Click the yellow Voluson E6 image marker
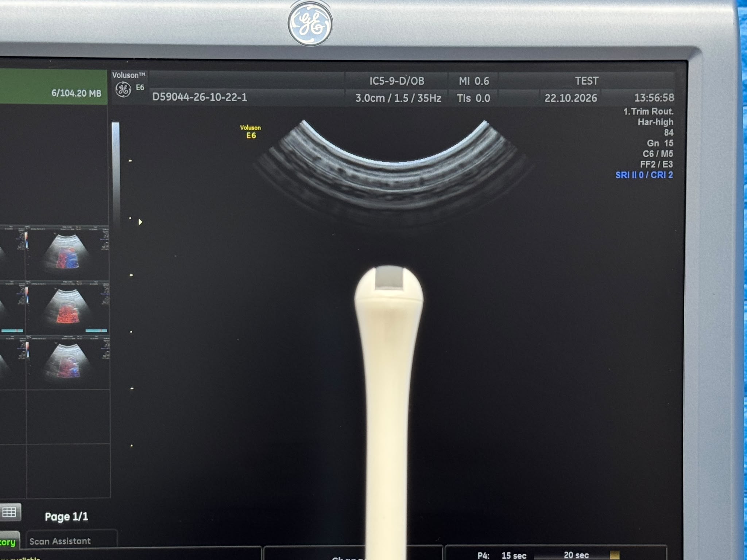747x560 pixels. click(x=251, y=132)
